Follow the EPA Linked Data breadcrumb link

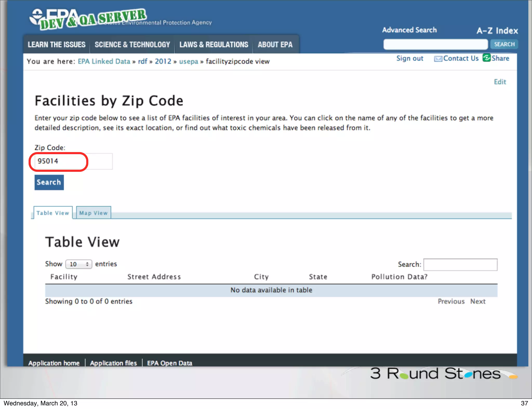tap(104, 62)
